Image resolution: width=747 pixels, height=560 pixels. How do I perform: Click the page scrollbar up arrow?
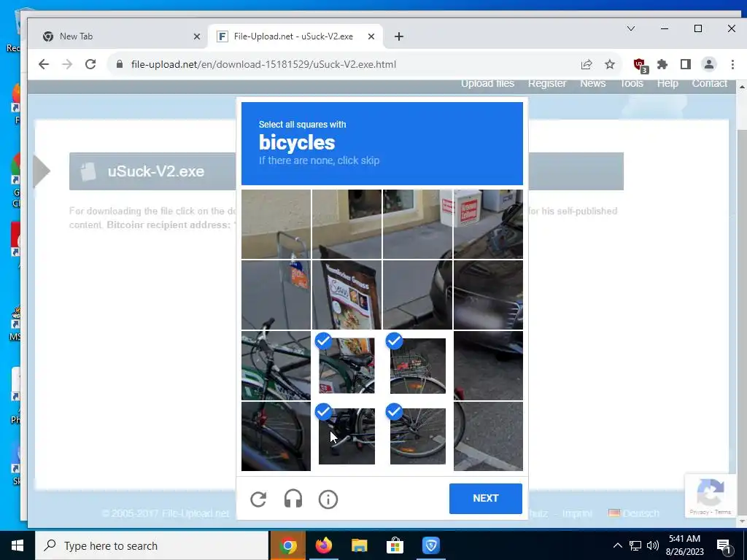click(742, 87)
